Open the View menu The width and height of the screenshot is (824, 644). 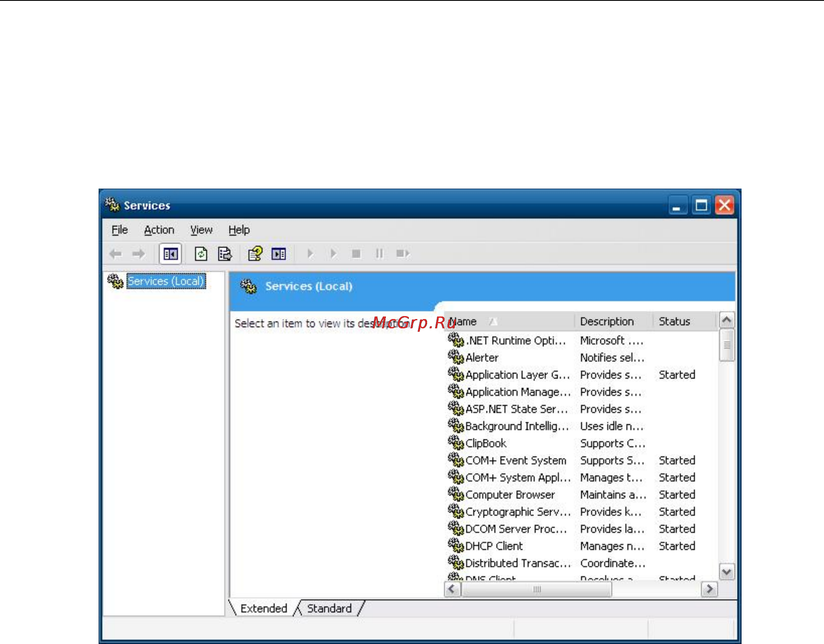201,230
